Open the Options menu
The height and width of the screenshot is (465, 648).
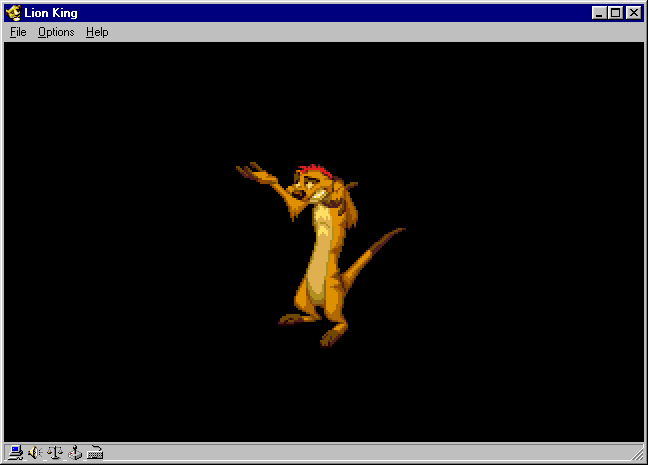56,32
